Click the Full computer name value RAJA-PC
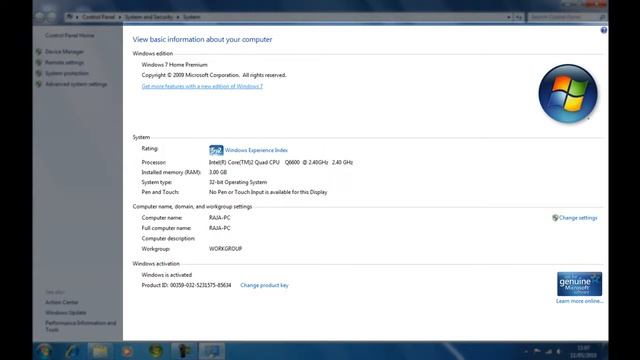This screenshot has width=640, height=360. tap(220, 228)
